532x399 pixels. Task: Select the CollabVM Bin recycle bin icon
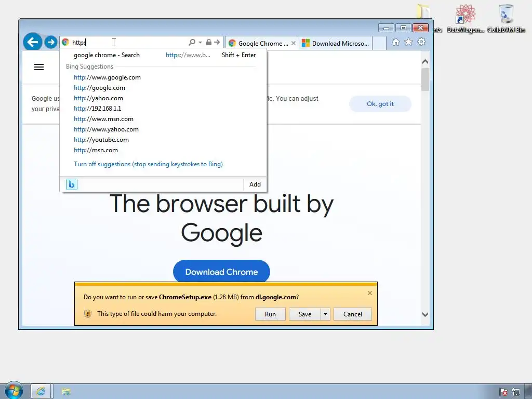[x=506, y=19]
